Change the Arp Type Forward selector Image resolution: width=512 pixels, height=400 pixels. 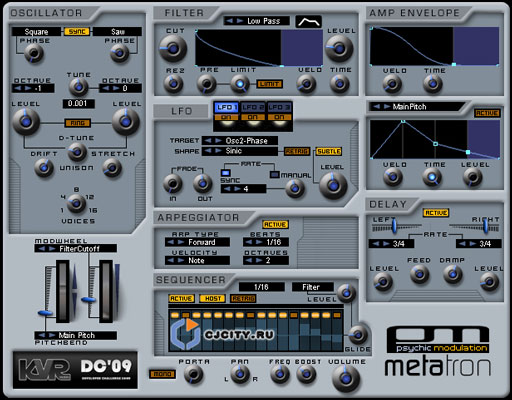point(197,242)
